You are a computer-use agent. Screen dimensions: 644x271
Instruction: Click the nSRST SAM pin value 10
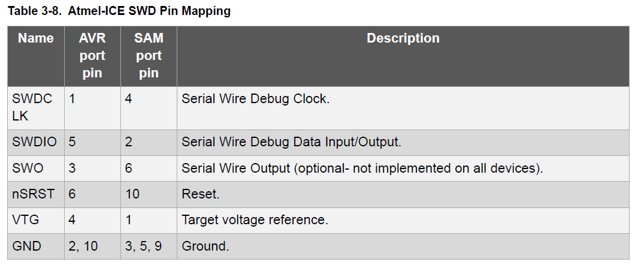pyautogui.click(x=132, y=194)
